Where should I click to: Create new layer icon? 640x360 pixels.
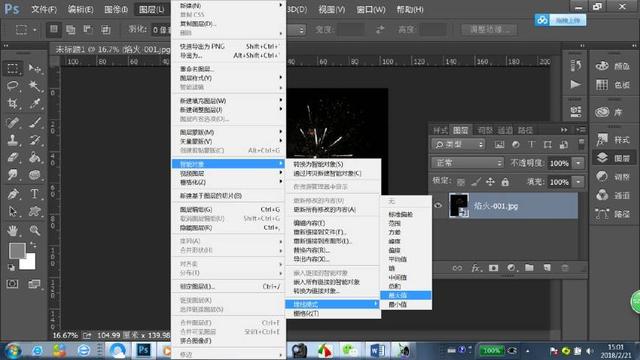547,268
